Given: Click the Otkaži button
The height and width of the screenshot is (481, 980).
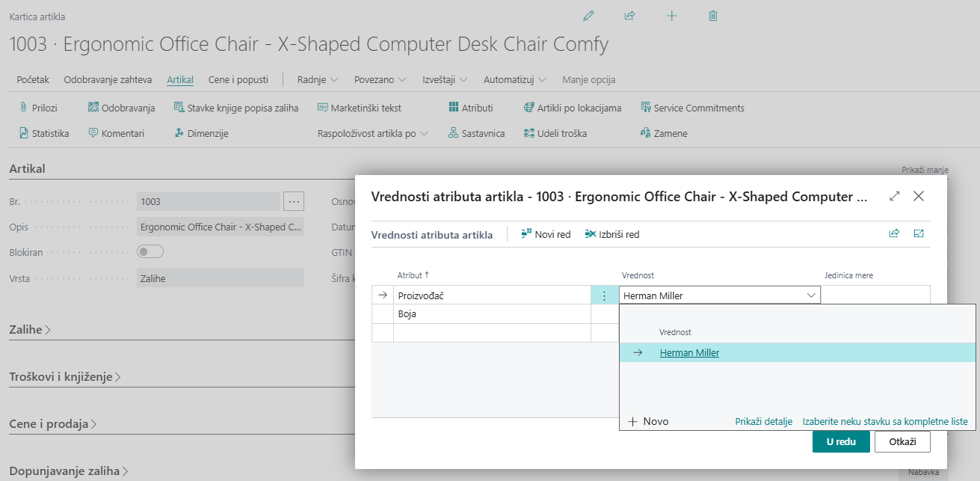Looking at the screenshot, I should [902, 441].
